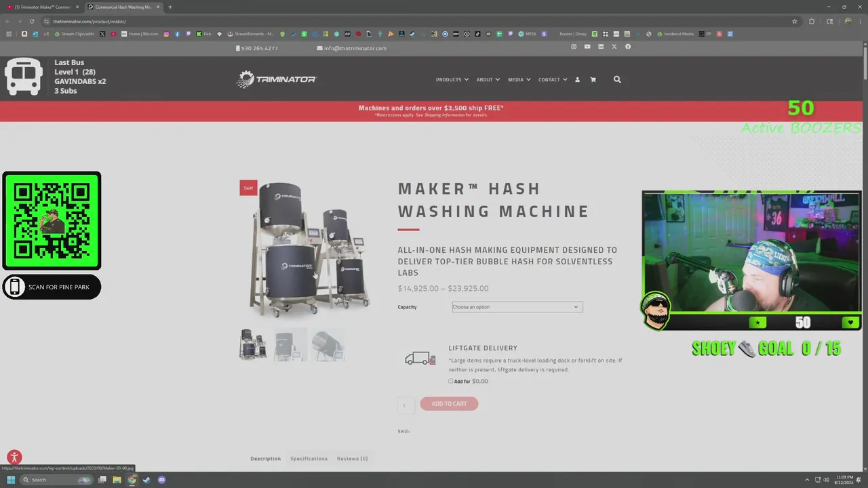Visit Triminator Facebook icon in top bar
868x488 pixels.
(628, 47)
